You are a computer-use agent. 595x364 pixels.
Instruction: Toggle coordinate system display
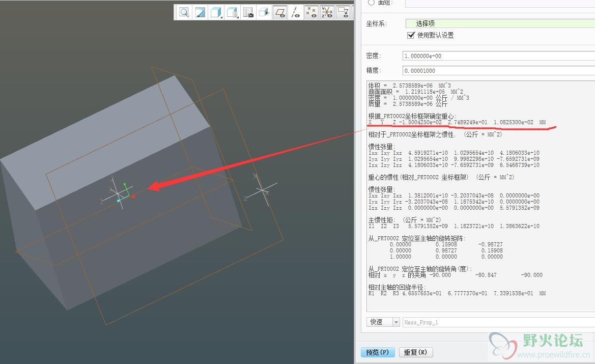327,13
